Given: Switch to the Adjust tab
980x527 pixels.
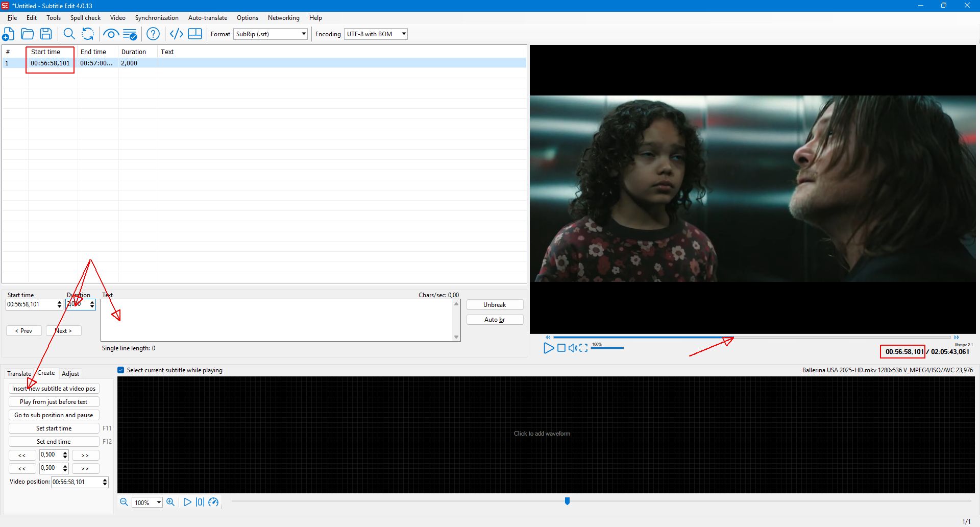Looking at the screenshot, I should [x=70, y=374].
